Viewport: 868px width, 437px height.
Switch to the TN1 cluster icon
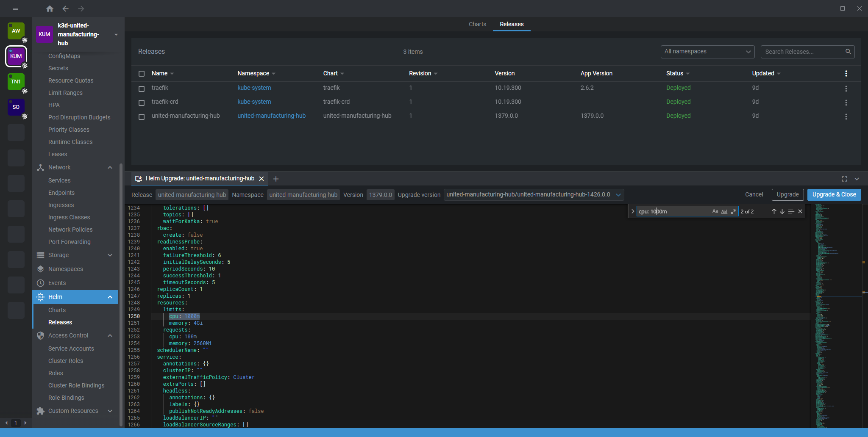16,82
